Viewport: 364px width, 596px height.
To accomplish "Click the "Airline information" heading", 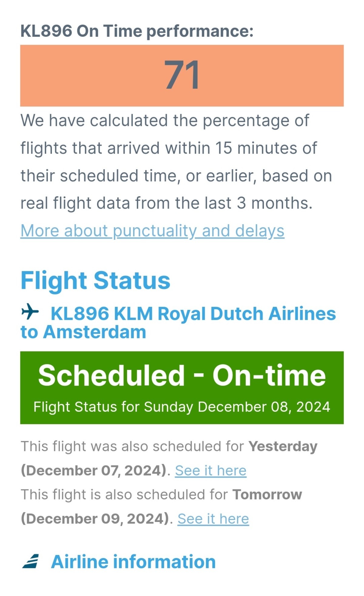I will coord(133,562).
